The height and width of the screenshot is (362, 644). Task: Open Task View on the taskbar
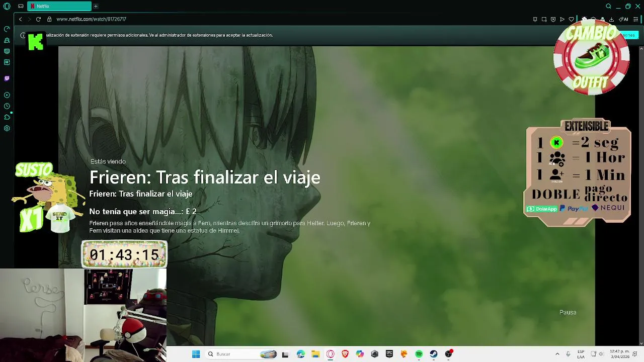click(x=285, y=354)
